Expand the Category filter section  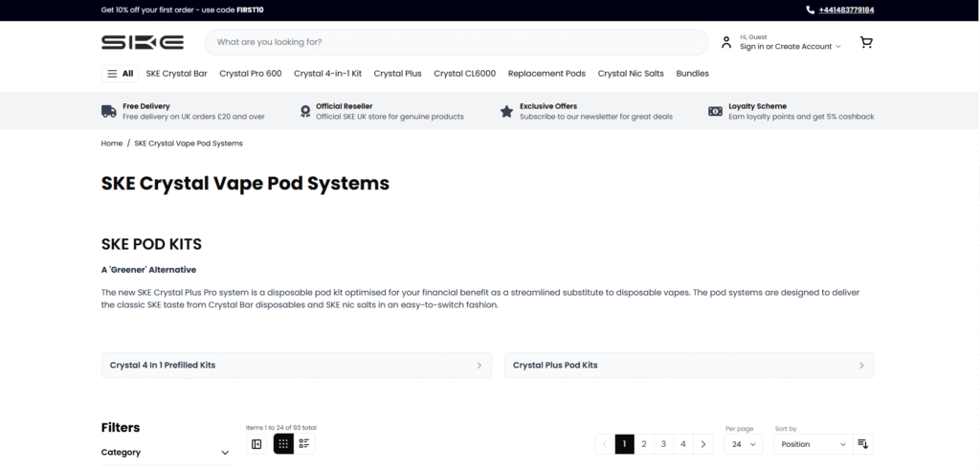(165, 453)
